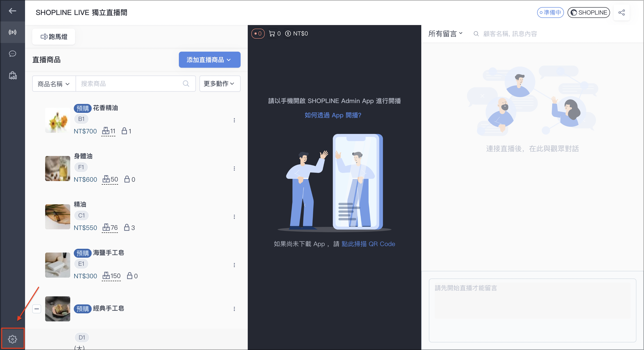This screenshot has width=644, height=350.
Task: Click keyword tag C1
Action: 81,215
